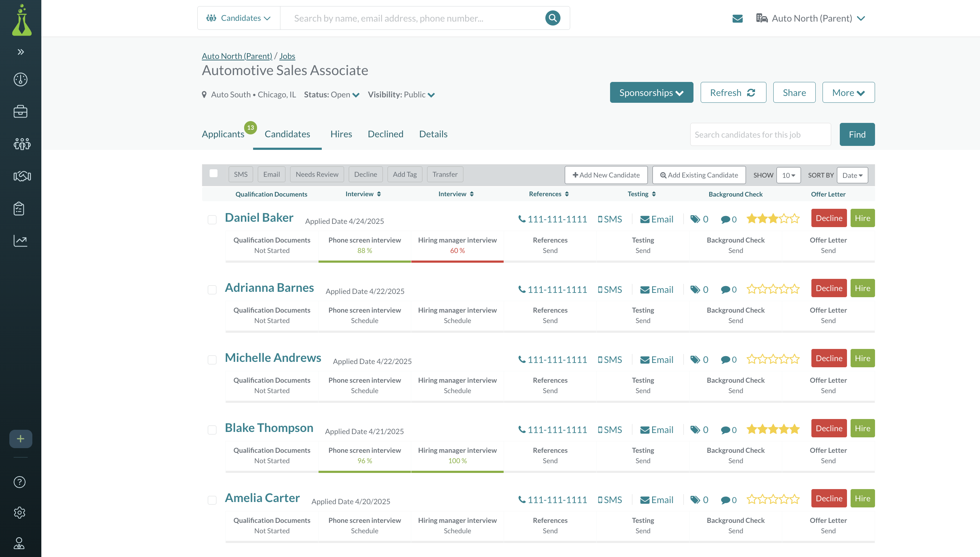Viewport: 980px width, 557px height.
Task: Open the Jobs briefcase icon in sidebar
Action: [x=20, y=112]
